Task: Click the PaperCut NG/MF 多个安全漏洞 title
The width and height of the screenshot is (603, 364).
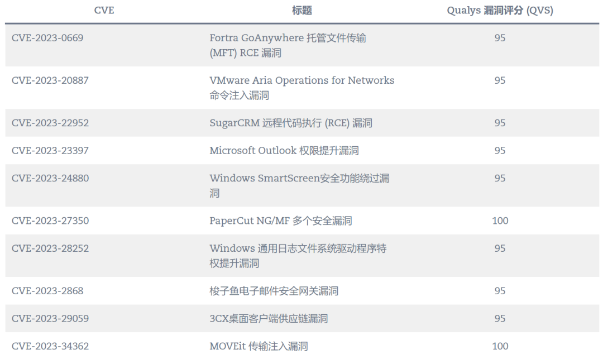Action: (x=281, y=221)
